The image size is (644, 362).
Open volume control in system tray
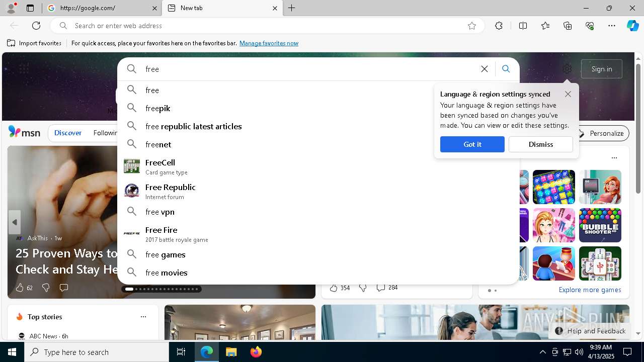[579, 352]
